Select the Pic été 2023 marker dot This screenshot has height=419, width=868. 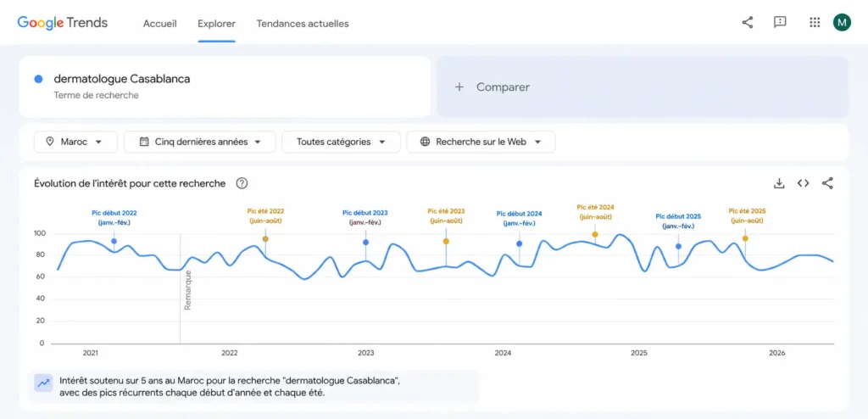pos(446,241)
